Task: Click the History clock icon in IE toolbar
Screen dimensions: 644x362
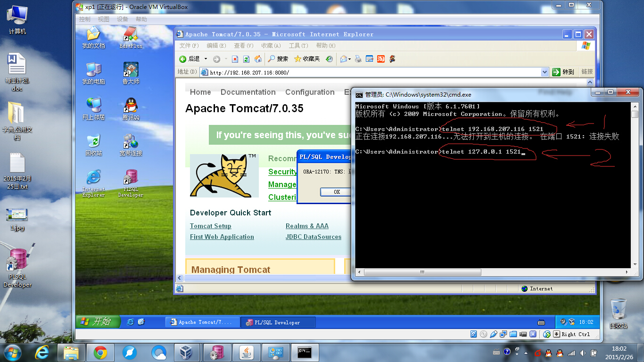Action: pyautogui.click(x=329, y=59)
